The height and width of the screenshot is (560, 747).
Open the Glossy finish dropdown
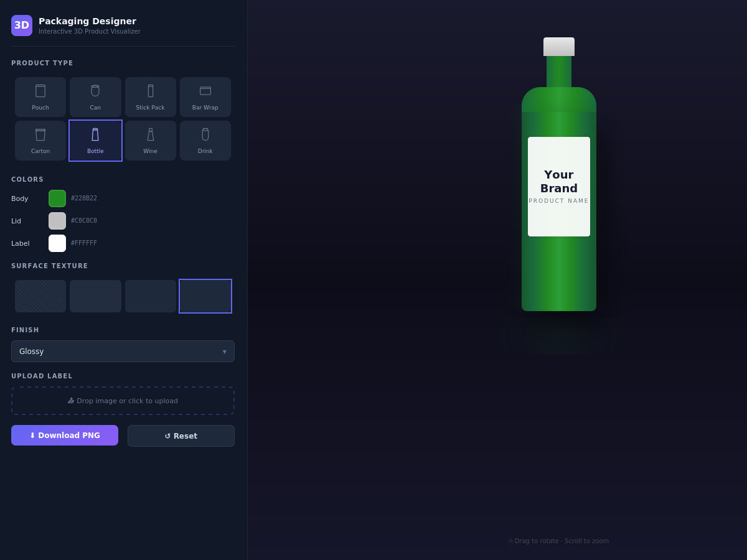click(123, 351)
